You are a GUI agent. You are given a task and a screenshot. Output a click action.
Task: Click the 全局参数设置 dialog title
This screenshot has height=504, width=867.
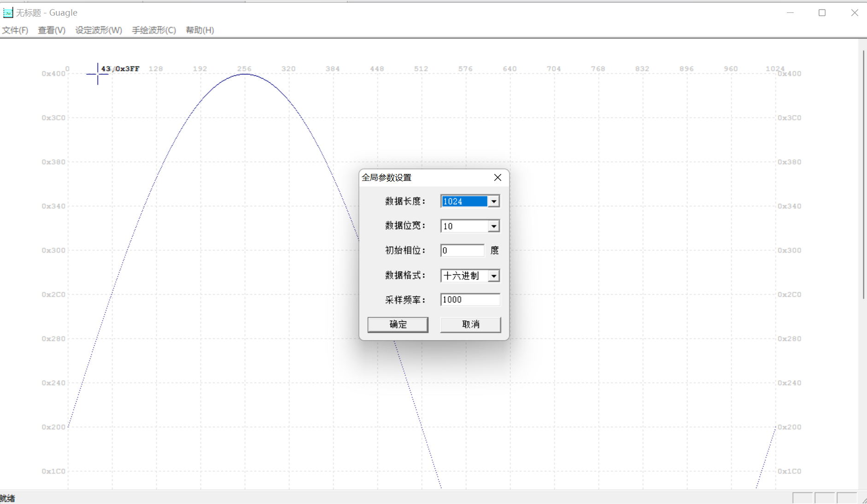pos(387,178)
